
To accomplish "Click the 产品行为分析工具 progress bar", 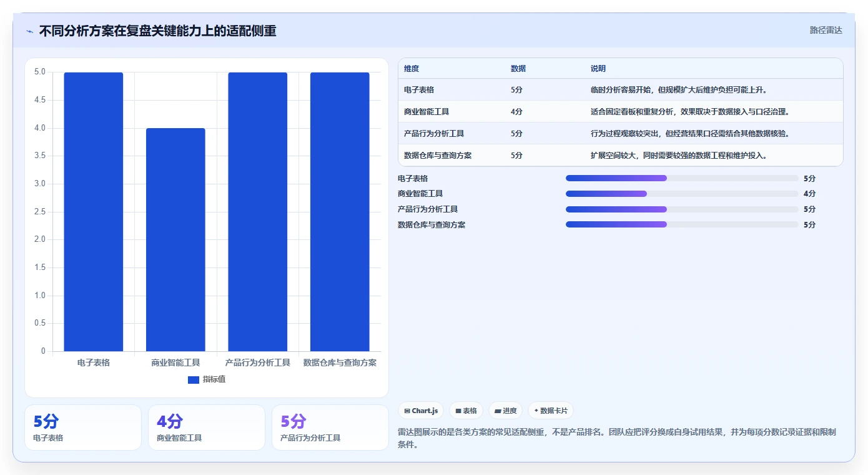I will click(x=682, y=209).
